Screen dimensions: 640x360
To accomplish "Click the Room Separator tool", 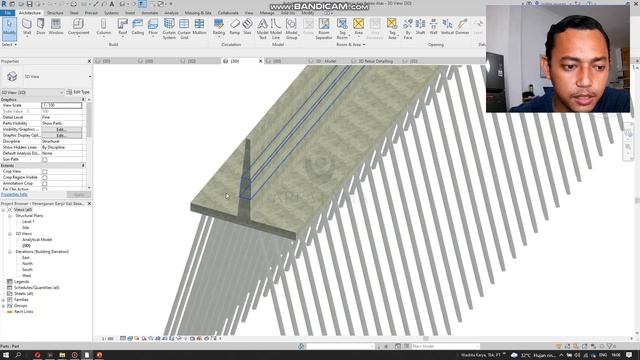I will (x=324, y=29).
